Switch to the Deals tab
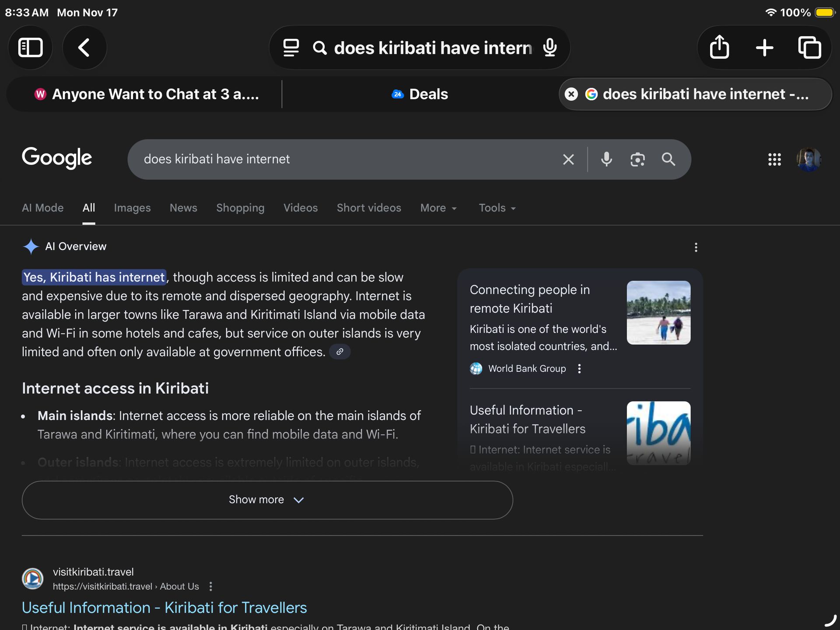The height and width of the screenshot is (630, 840). [x=420, y=94]
